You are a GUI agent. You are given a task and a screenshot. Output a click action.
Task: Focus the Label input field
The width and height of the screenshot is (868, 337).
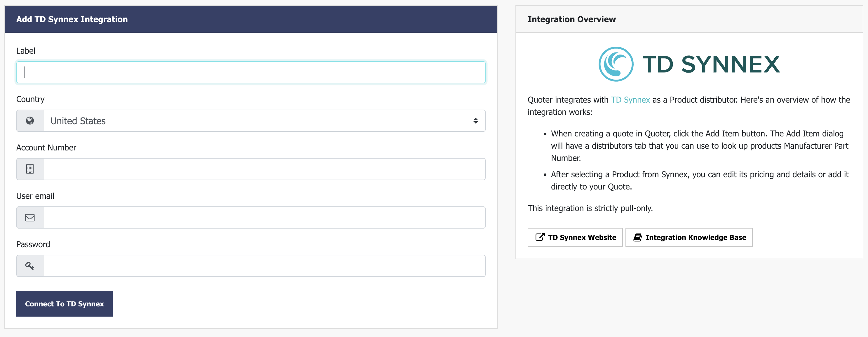click(x=251, y=72)
